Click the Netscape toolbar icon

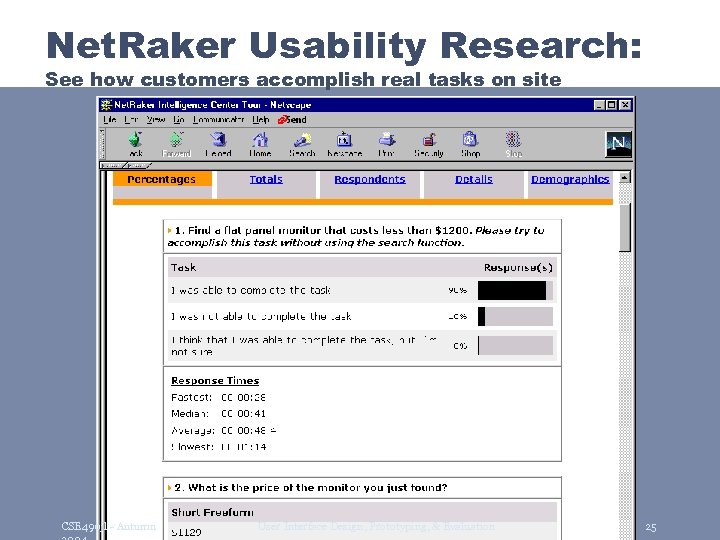tap(344, 144)
